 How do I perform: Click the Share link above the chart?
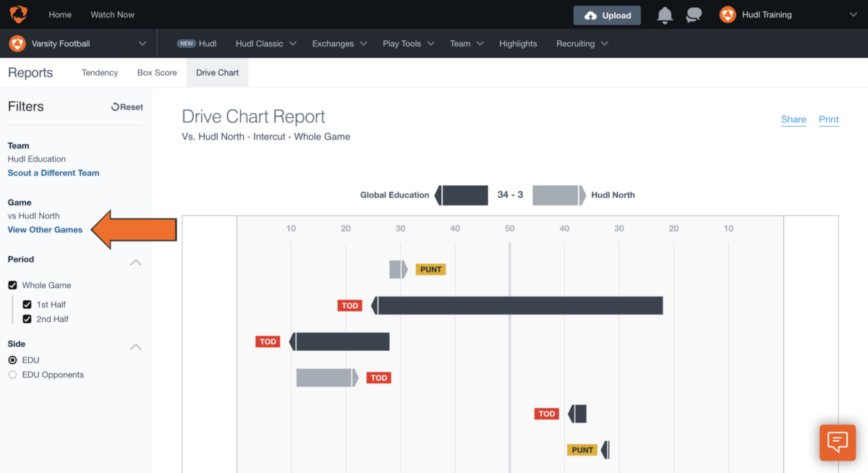[793, 119]
